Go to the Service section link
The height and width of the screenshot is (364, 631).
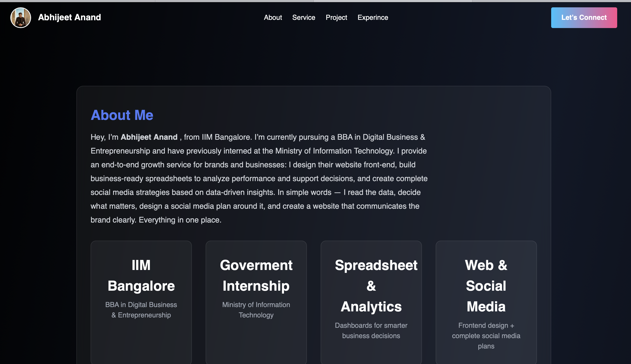(x=303, y=17)
